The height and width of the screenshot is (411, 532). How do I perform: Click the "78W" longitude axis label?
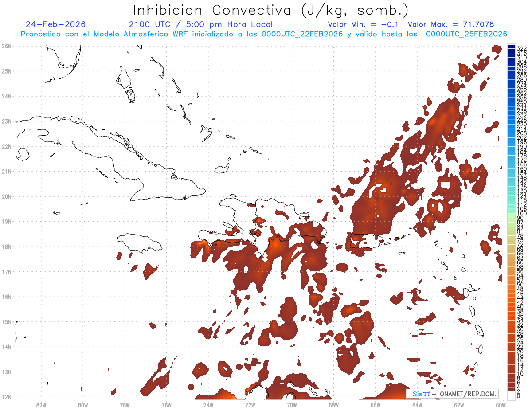coord(125,404)
